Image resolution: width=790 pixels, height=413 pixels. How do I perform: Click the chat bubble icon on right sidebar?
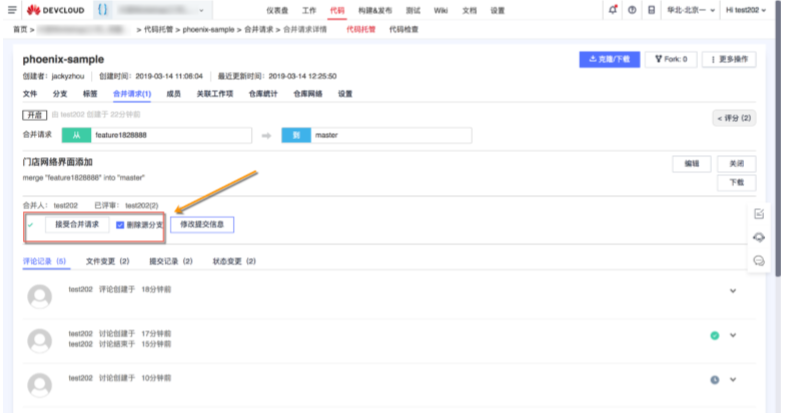(759, 261)
